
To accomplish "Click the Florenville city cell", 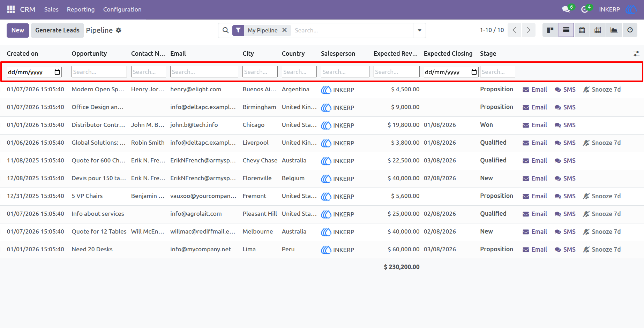I will [257, 178].
